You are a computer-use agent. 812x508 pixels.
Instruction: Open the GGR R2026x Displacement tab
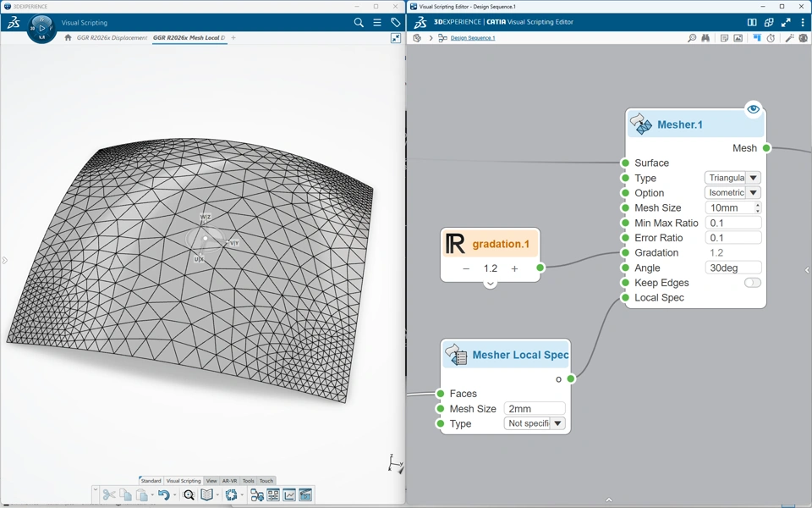point(112,38)
